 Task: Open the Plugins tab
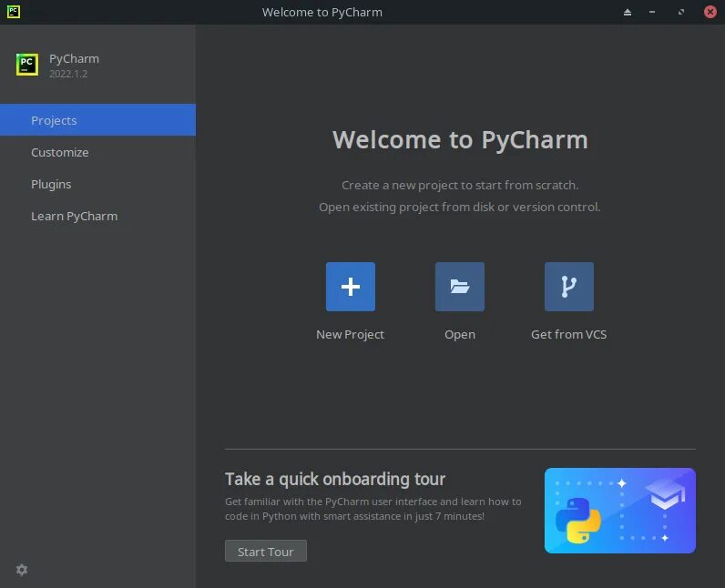[x=97, y=184]
